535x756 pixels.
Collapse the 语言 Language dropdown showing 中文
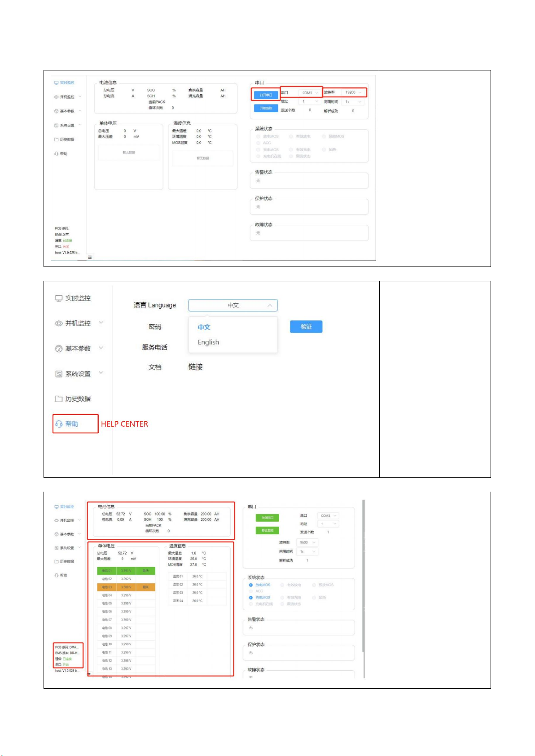coord(233,306)
